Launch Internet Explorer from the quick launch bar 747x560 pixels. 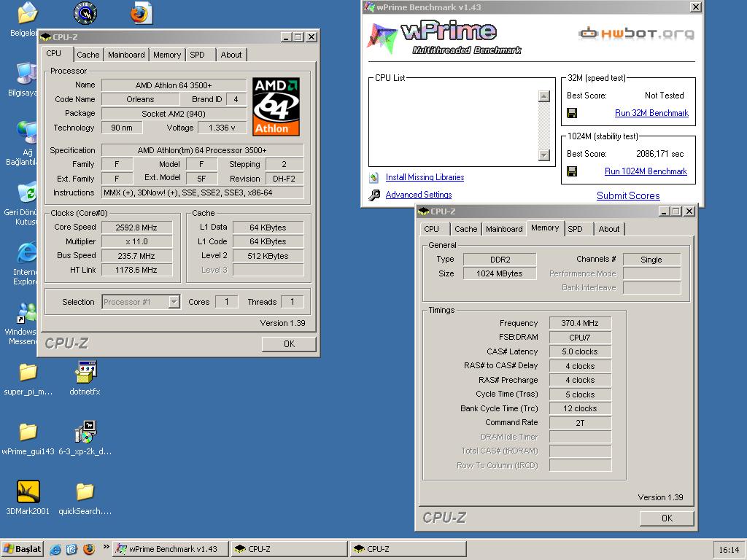(x=55, y=550)
